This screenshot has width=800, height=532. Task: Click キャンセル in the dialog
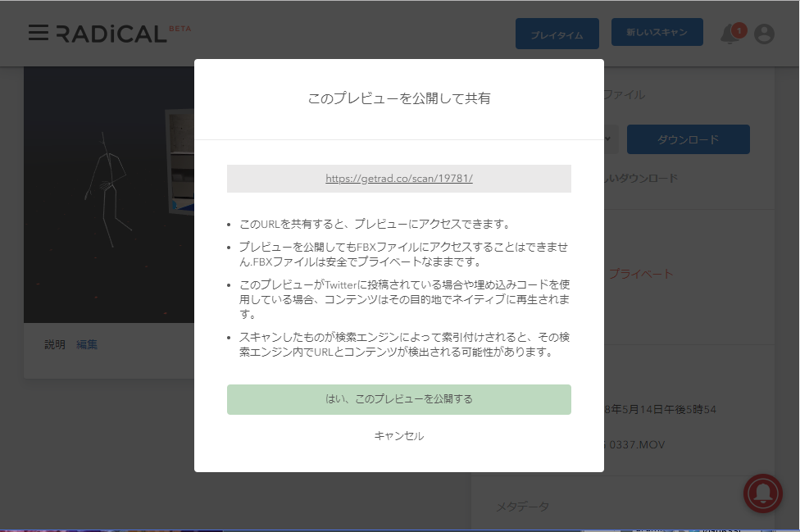click(x=399, y=436)
